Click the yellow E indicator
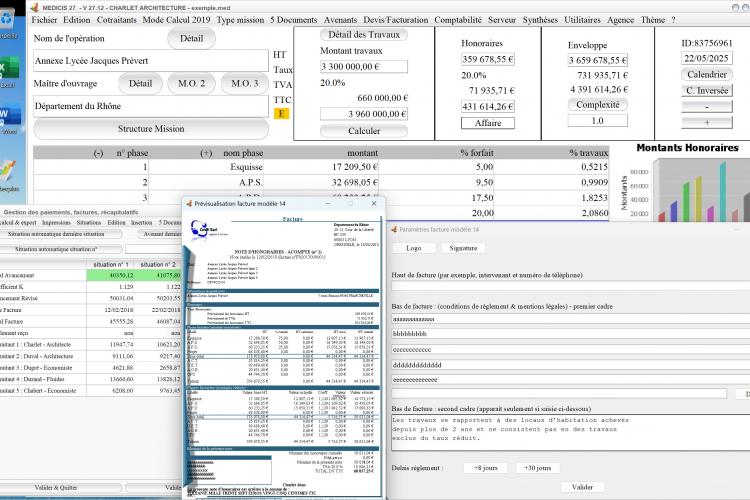750x500 pixels. (x=281, y=113)
